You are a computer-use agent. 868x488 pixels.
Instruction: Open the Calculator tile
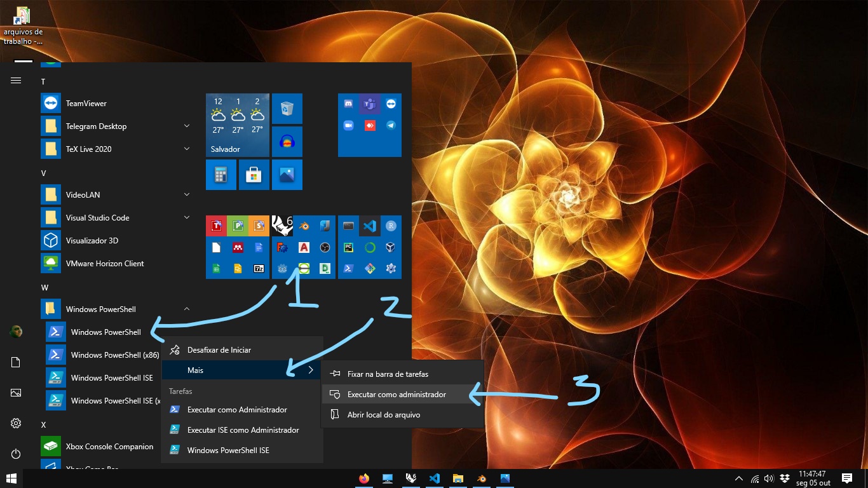tap(221, 175)
